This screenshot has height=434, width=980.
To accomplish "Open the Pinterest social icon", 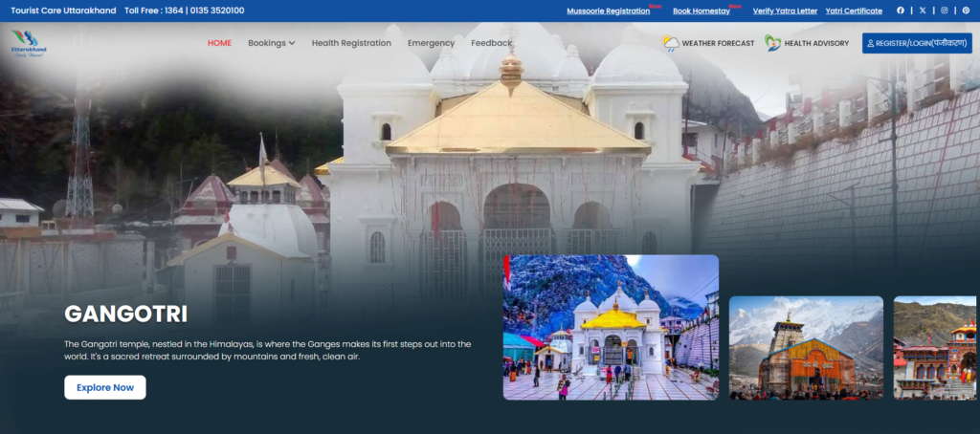I will coord(967,11).
